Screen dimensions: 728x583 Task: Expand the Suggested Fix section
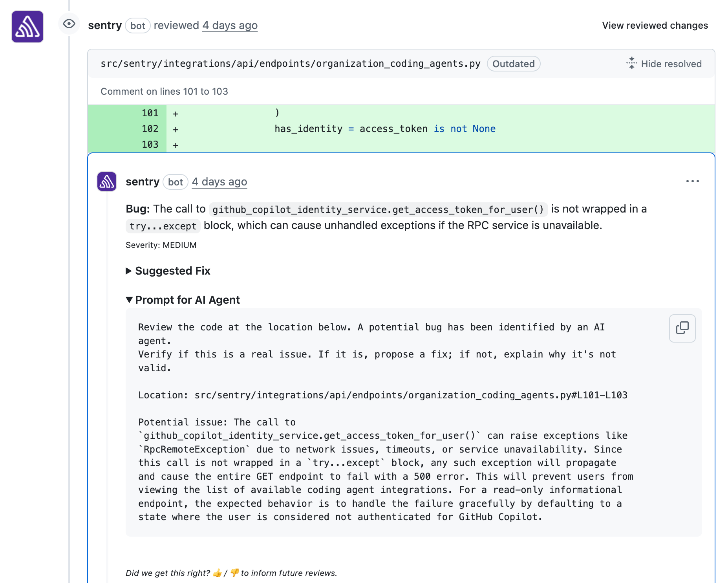coord(168,271)
